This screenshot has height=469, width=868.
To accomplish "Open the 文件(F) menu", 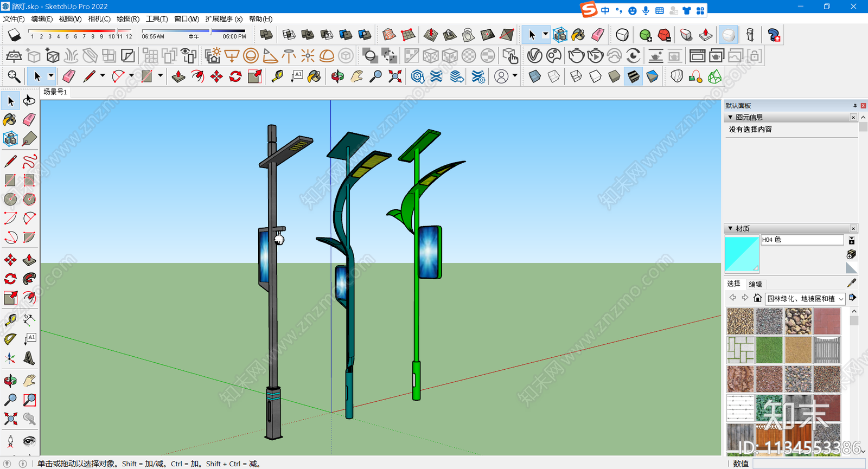I will [14, 19].
